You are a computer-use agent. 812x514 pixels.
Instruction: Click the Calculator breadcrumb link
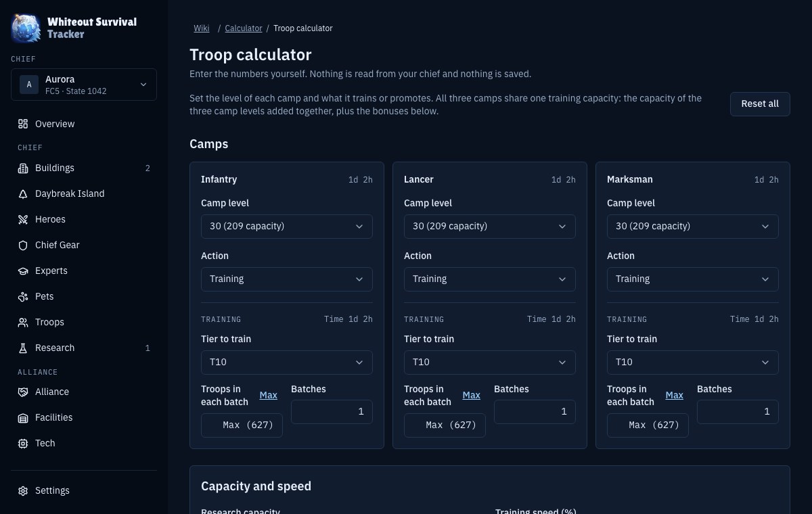(244, 28)
